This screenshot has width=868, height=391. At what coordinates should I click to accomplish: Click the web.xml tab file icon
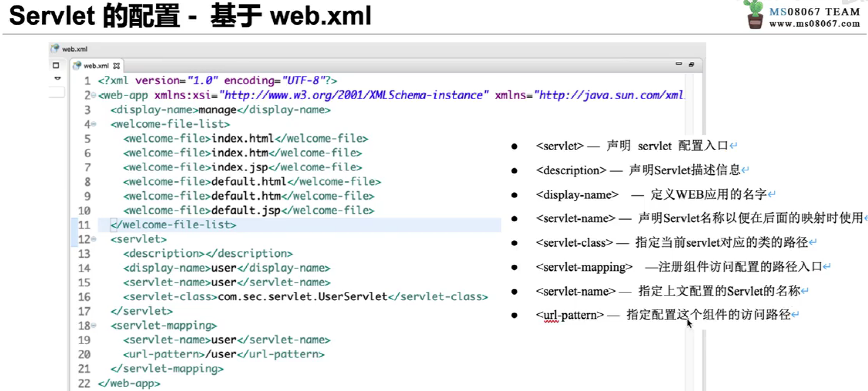77,65
